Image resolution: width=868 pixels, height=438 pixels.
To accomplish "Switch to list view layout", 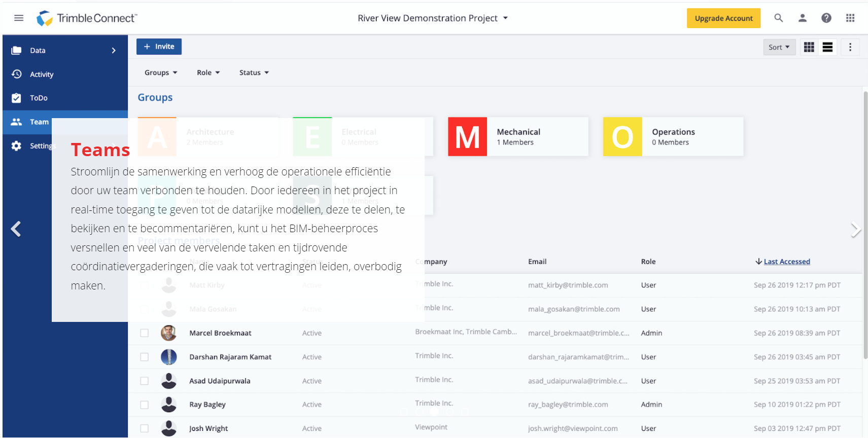I will point(827,47).
